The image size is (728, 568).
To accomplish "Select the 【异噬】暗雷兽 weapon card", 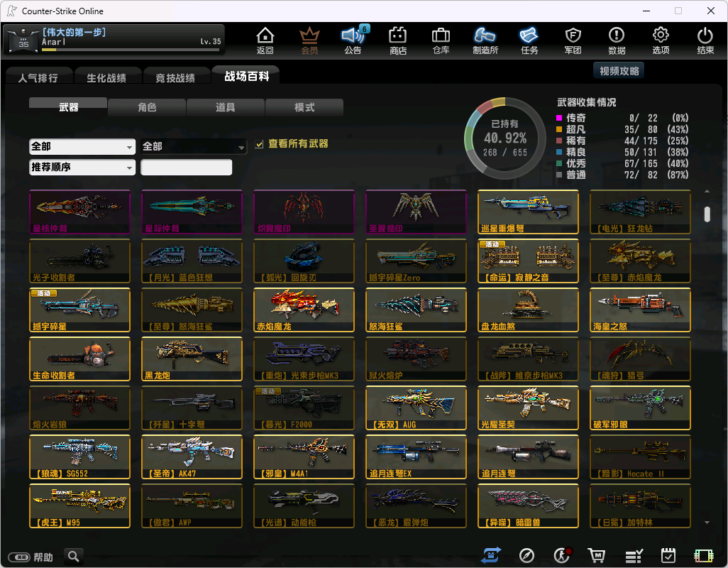I will pos(528,506).
